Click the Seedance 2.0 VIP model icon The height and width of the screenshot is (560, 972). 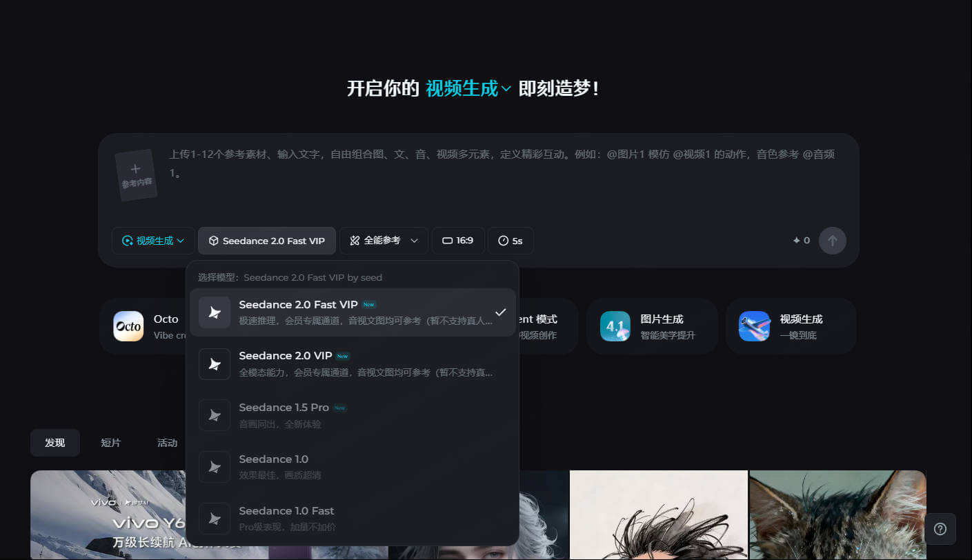coord(215,364)
